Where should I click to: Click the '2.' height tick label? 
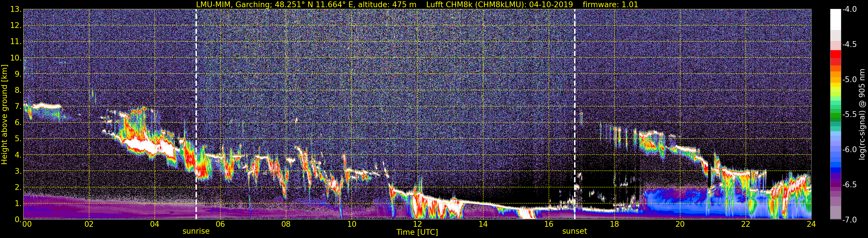click(x=18, y=188)
